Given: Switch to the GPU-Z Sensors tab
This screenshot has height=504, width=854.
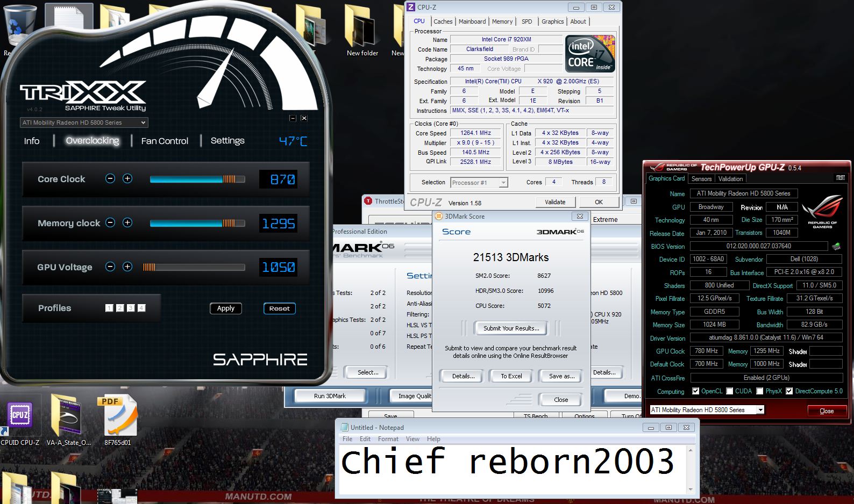Looking at the screenshot, I should tap(701, 179).
